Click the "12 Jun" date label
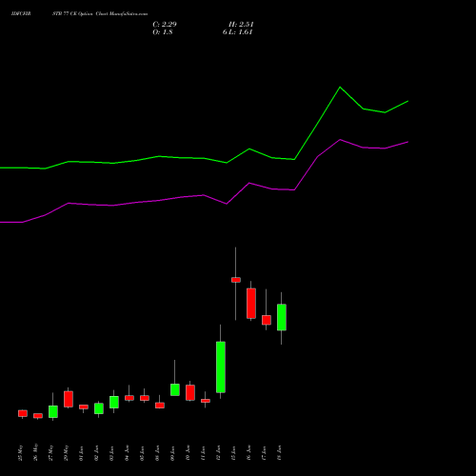476x476 pixels. point(219,453)
